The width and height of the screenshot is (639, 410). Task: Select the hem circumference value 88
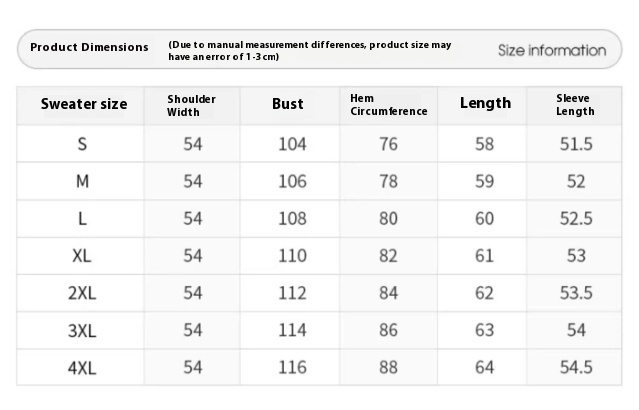tap(388, 367)
